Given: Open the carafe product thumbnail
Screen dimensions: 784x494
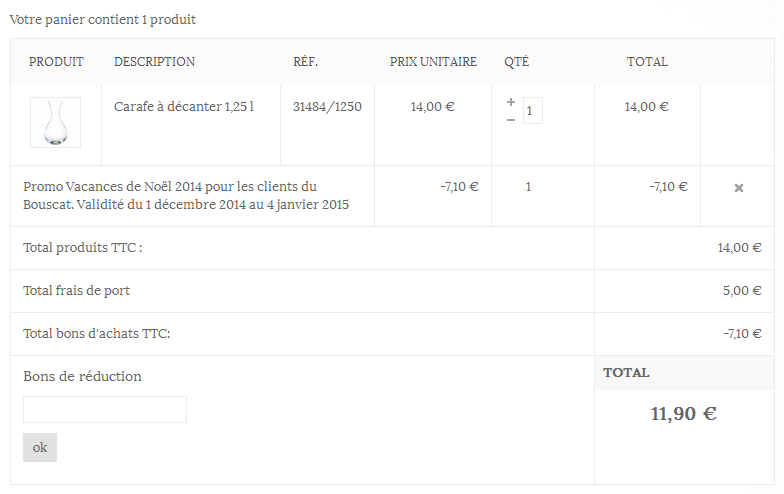Looking at the screenshot, I should (x=56, y=122).
